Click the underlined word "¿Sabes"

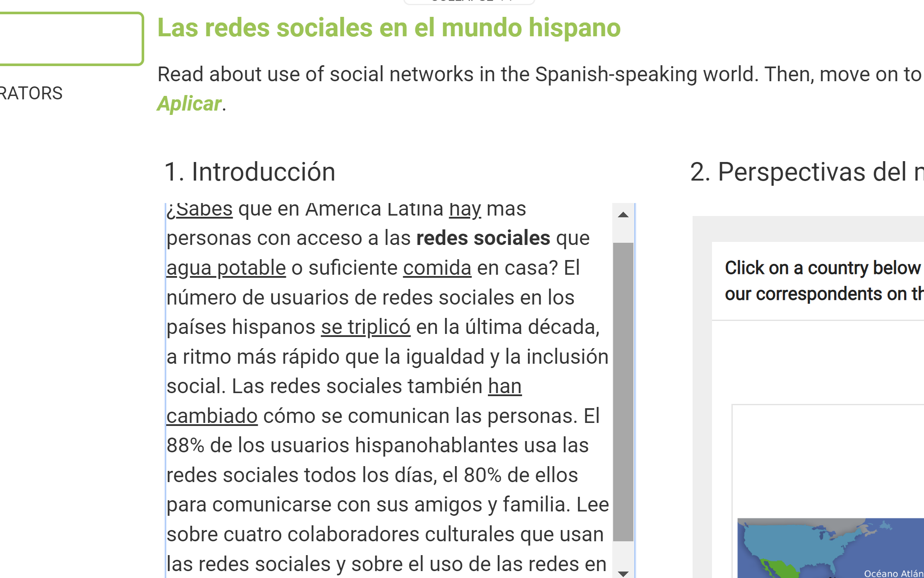[199, 210]
